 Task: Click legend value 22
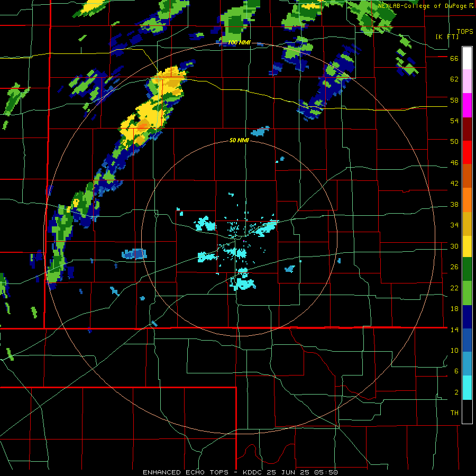tap(454, 288)
